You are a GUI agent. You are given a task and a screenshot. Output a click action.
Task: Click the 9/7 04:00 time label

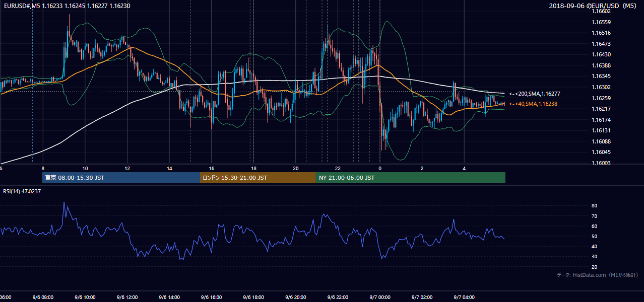[464, 297]
